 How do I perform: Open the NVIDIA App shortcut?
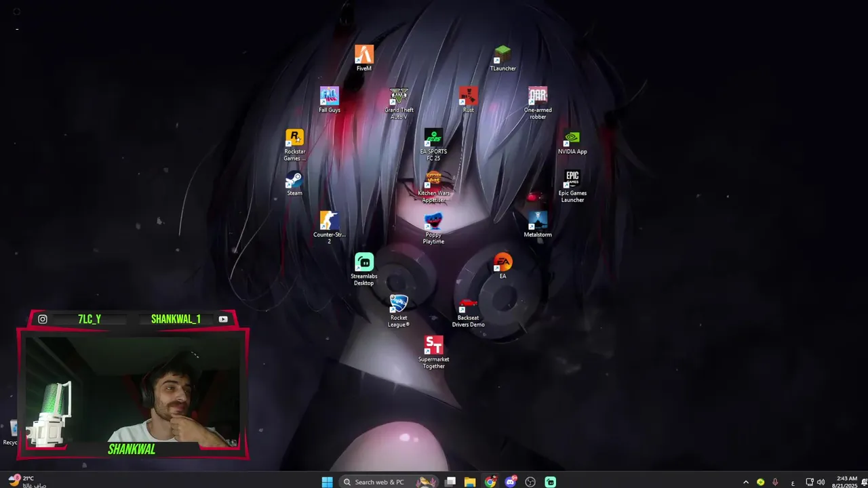(x=572, y=142)
